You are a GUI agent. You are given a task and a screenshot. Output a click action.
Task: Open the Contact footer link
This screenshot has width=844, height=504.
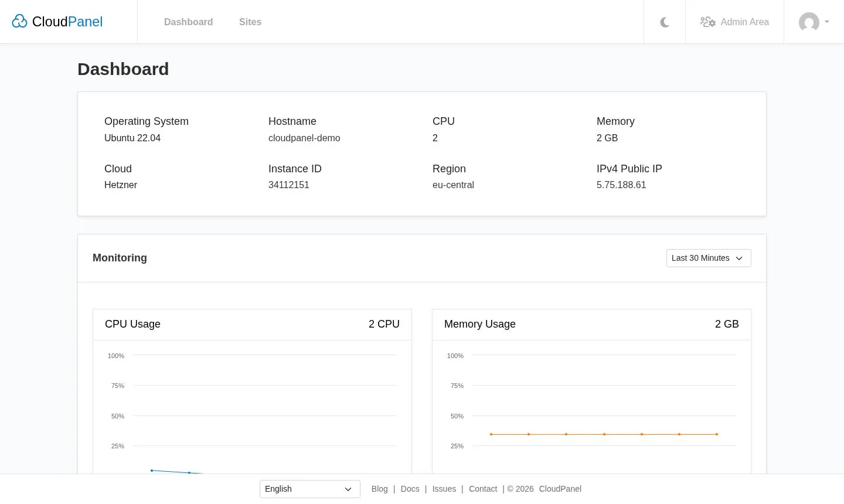coord(483,489)
